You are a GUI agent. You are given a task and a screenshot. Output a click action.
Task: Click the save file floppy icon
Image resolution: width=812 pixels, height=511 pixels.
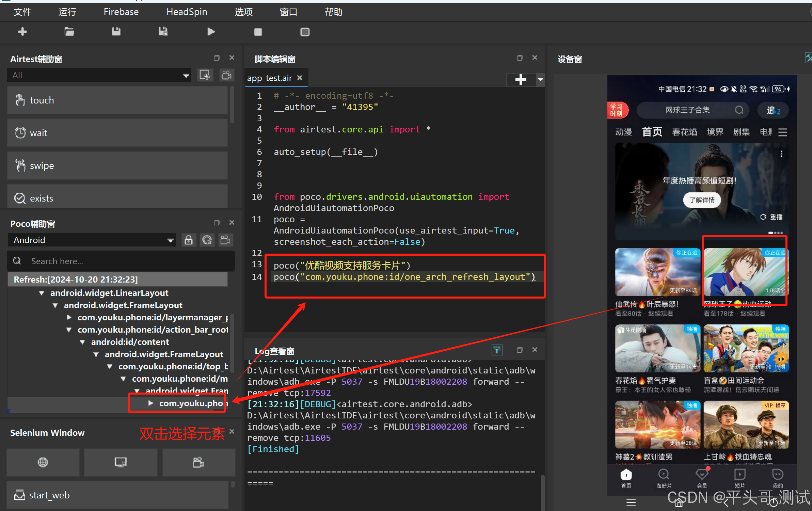(116, 32)
